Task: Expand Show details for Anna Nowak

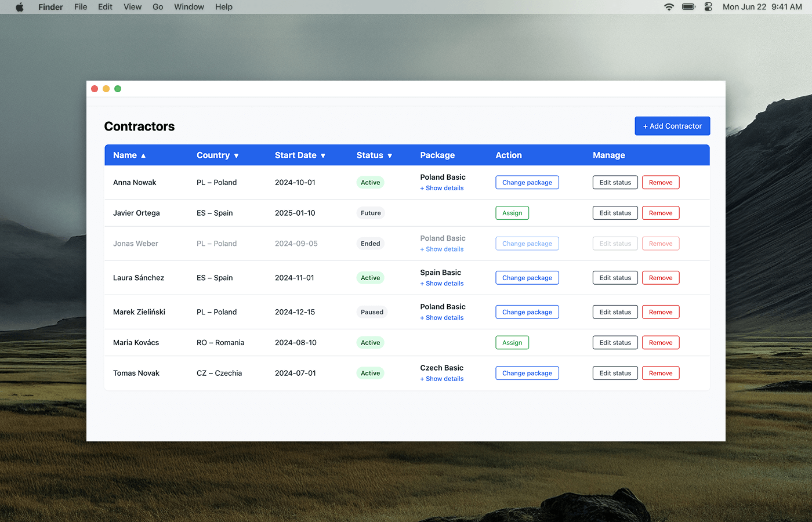Action: [x=442, y=188]
